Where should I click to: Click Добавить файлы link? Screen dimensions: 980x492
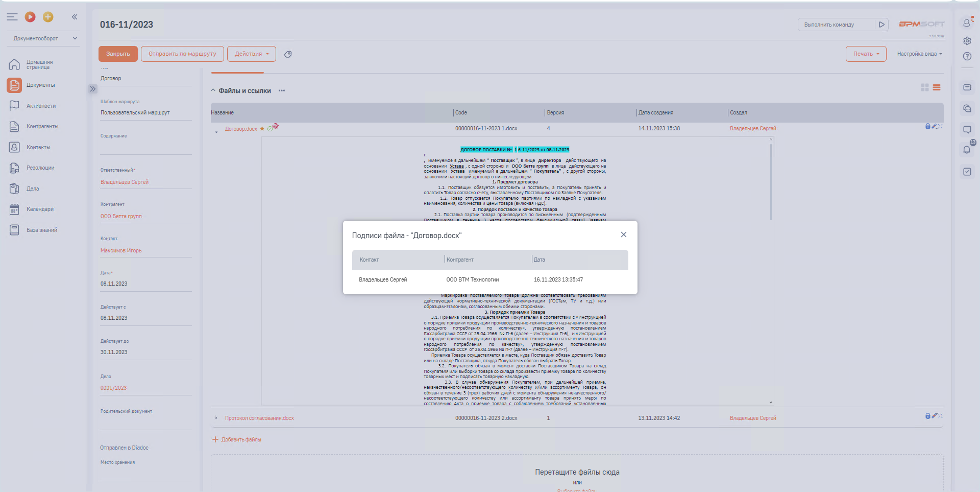click(237, 439)
